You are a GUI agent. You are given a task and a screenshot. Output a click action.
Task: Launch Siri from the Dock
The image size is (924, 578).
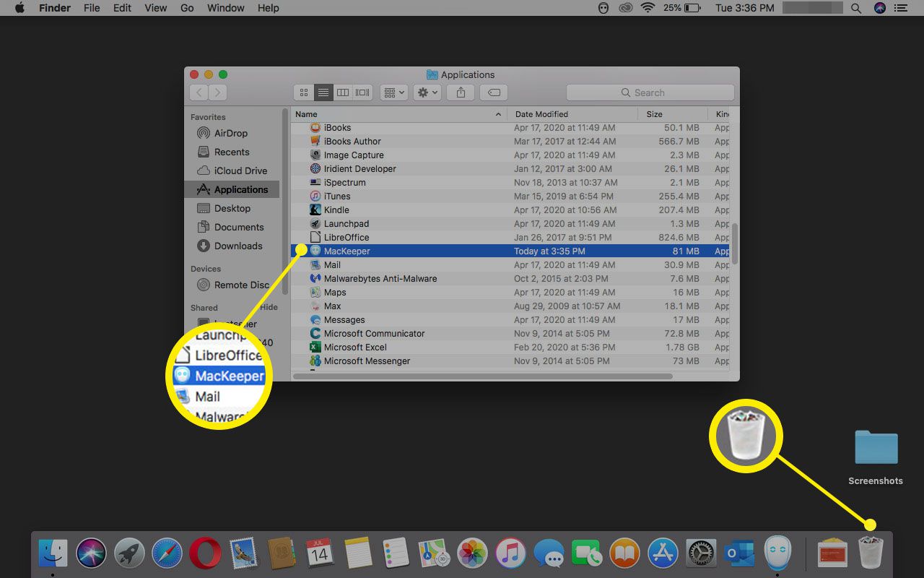coord(91,553)
